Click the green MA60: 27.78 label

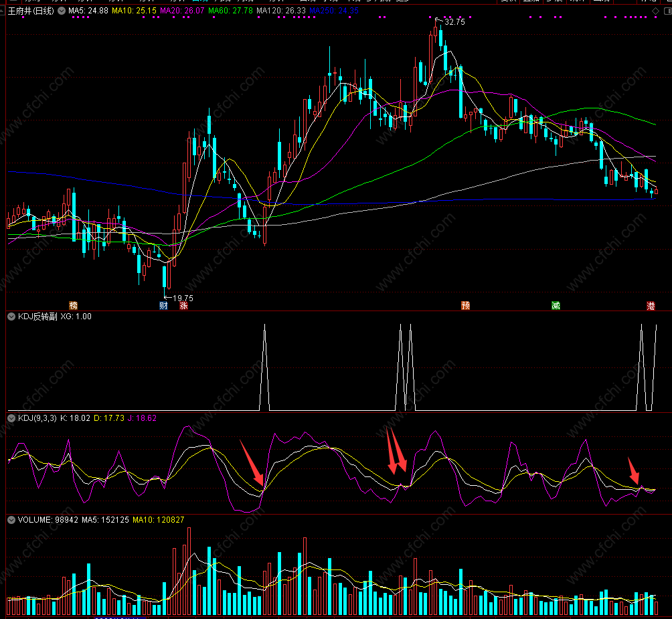tap(230, 11)
